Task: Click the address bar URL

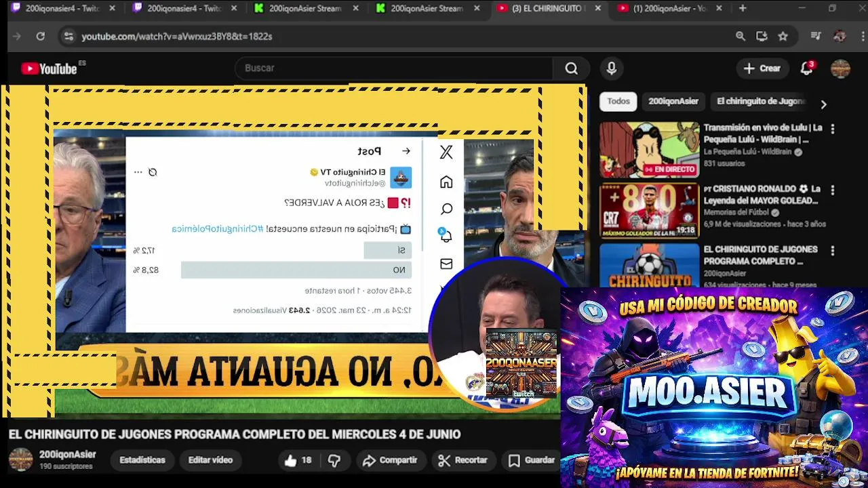Action: pyautogui.click(x=177, y=37)
